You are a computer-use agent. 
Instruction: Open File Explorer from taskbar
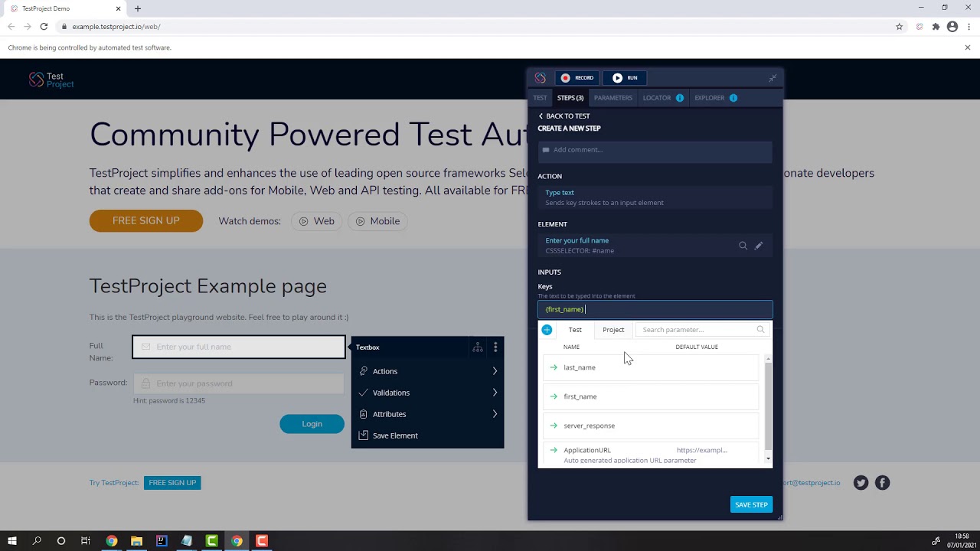[136, 541]
